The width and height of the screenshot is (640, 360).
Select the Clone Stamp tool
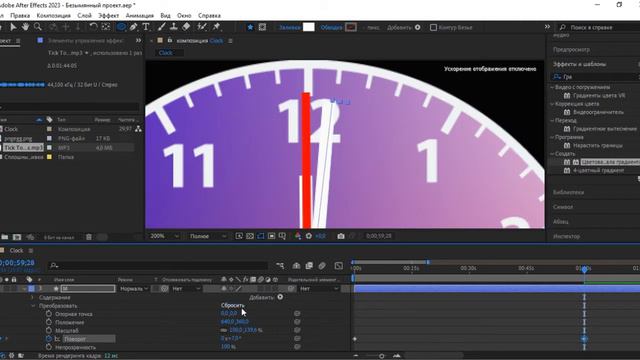coord(173,27)
